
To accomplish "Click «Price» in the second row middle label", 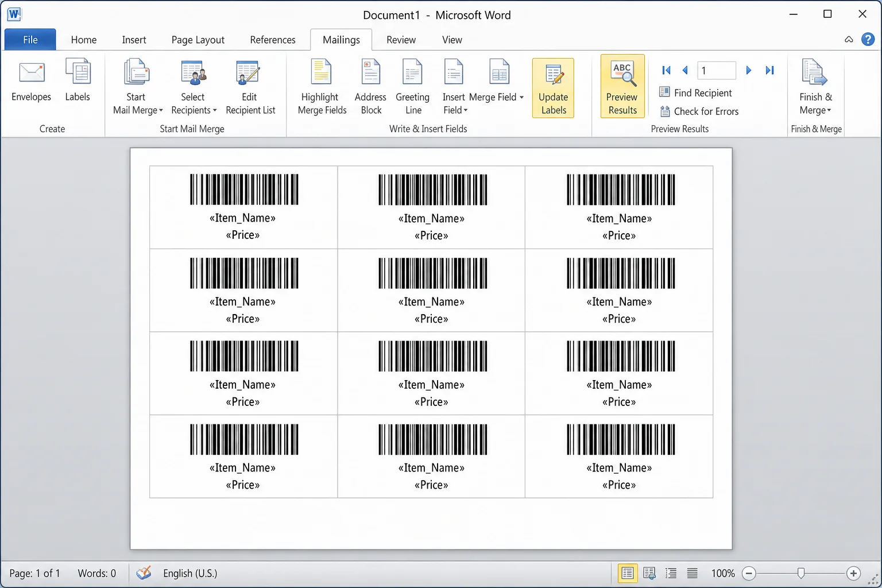I will (x=431, y=319).
